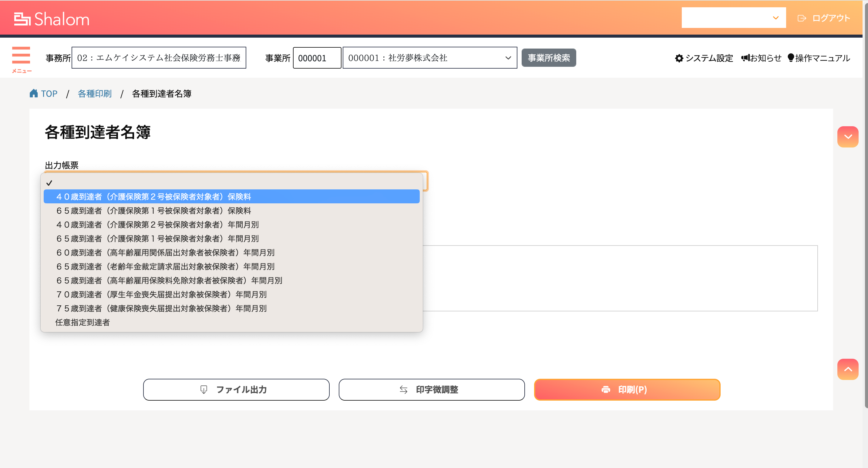Select ４０歳到達者 介護保険第２号 保険料 option
This screenshot has height=468, width=868.
click(231, 197)
